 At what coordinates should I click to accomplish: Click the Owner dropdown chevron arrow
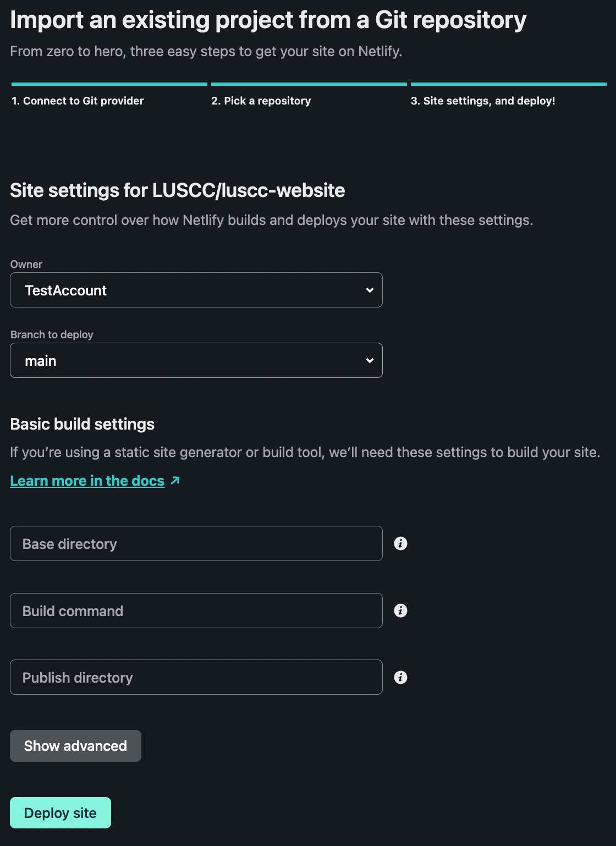click(370, 290)
